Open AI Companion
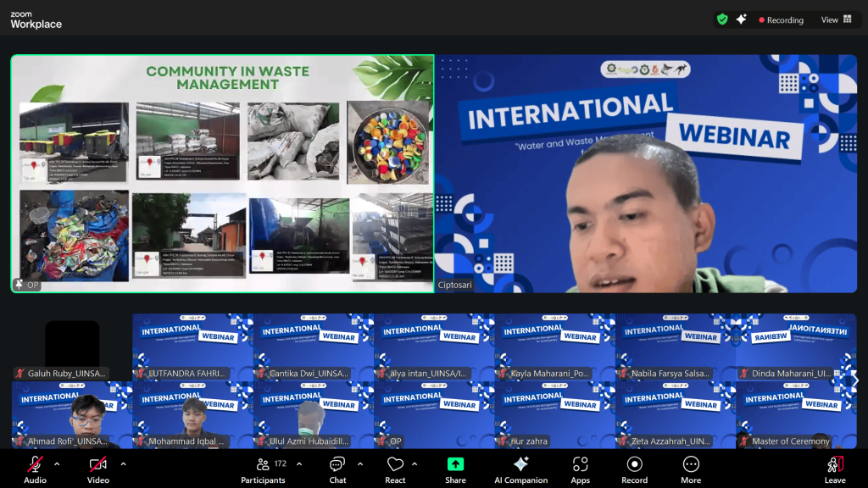 (520, 468)
